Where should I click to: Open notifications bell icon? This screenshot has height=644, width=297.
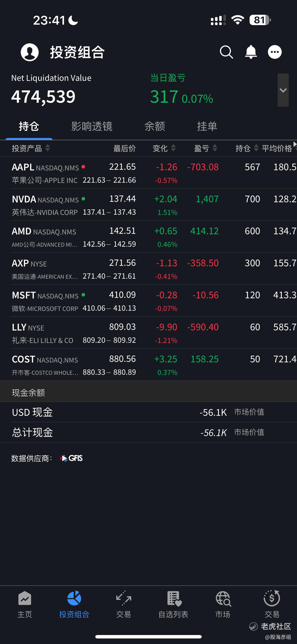[x=251, y=52]
